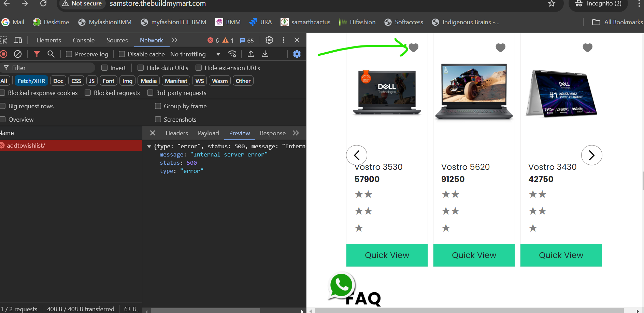644x313 pixels.
Task: Enable Hide extension URLs
Action: click(x=199, y=68)
